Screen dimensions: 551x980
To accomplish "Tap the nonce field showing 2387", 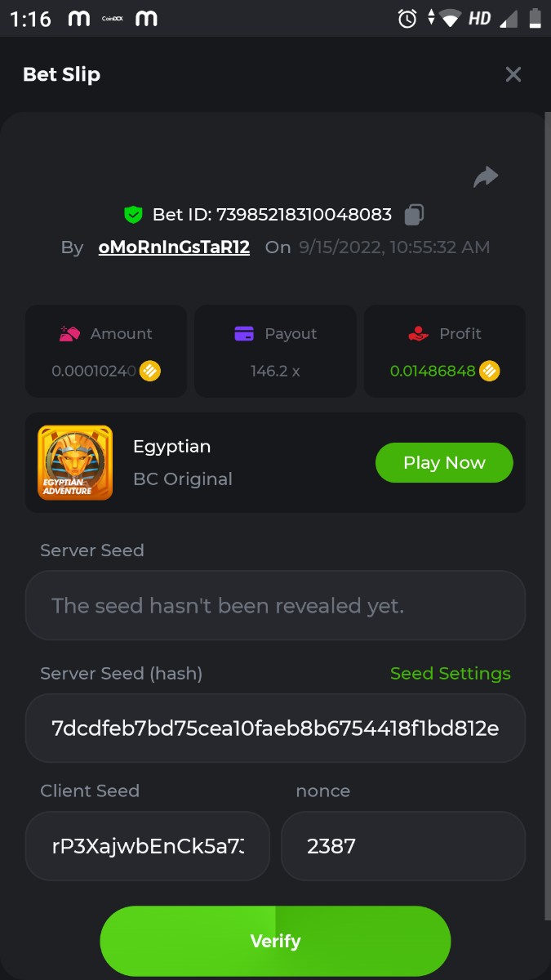I will [402, 846].
